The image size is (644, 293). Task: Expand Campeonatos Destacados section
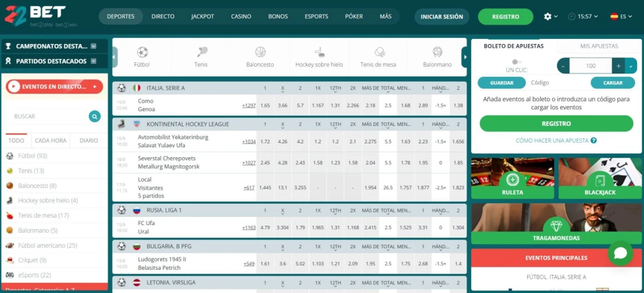pos(94,47)
